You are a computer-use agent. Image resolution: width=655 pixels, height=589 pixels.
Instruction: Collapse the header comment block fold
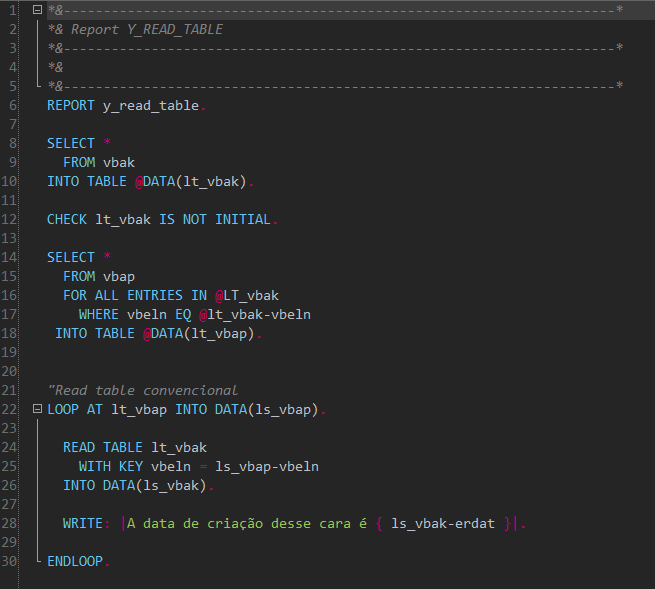pos(37,9)
